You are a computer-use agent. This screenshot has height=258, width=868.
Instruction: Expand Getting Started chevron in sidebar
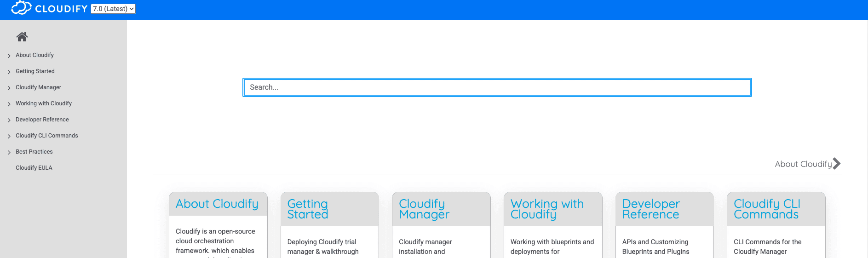click(9, 72)
